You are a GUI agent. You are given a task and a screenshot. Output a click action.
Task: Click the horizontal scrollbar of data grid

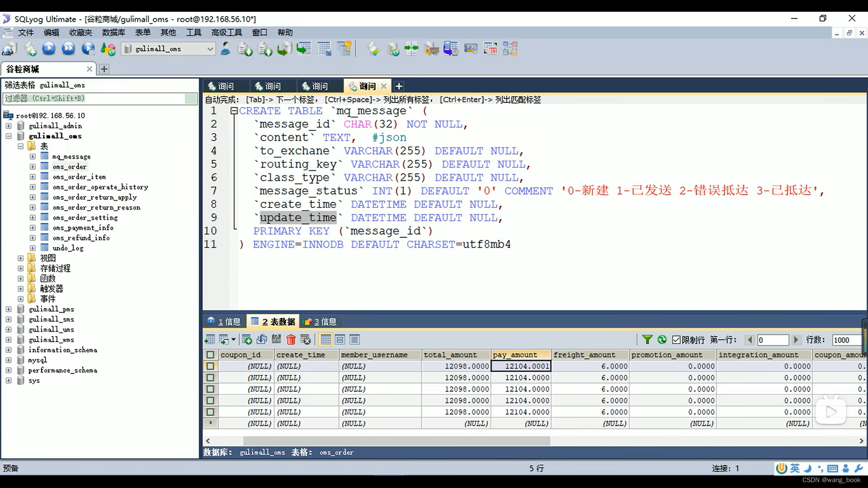(x=396, y=441)
